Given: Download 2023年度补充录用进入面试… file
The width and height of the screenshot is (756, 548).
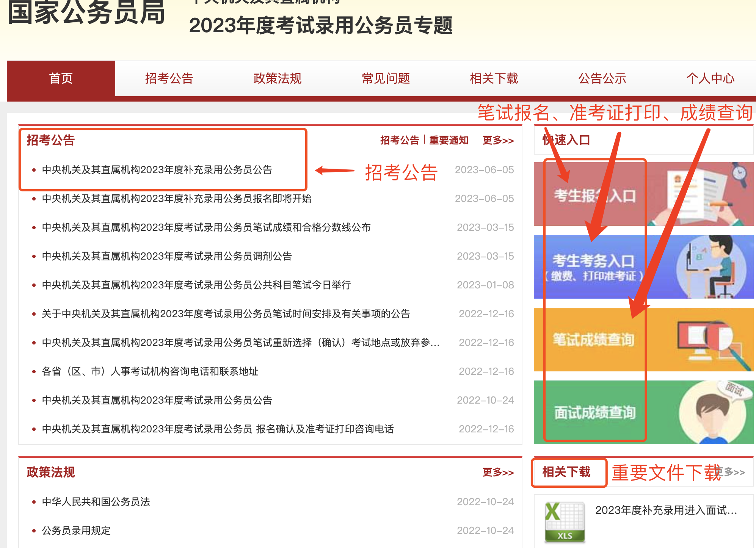Looking at the screenshot, I should (666, 510).
